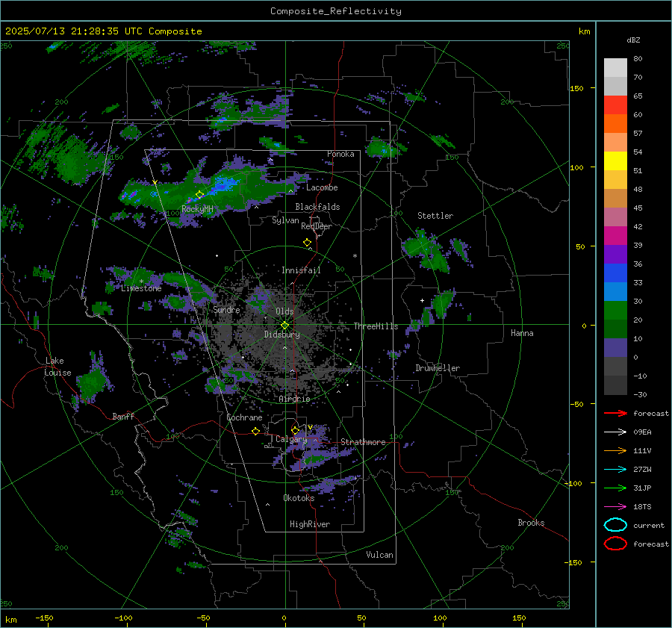Click the Brooks label
Image resolution: width=672 pixels, height=628 pixels.
click(531, 523)
